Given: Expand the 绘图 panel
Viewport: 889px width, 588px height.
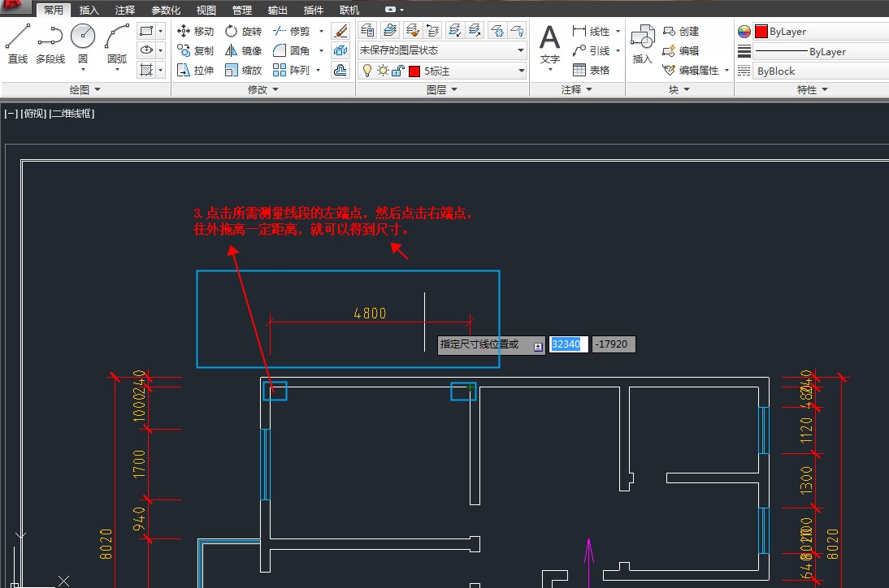Looking at the screenshot, I should point(85,89).
